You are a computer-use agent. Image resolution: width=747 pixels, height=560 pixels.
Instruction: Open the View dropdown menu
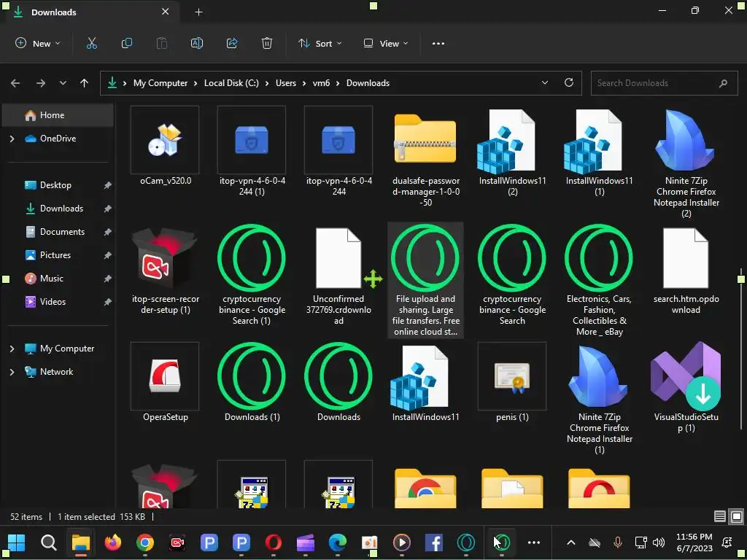pos(386,43)
